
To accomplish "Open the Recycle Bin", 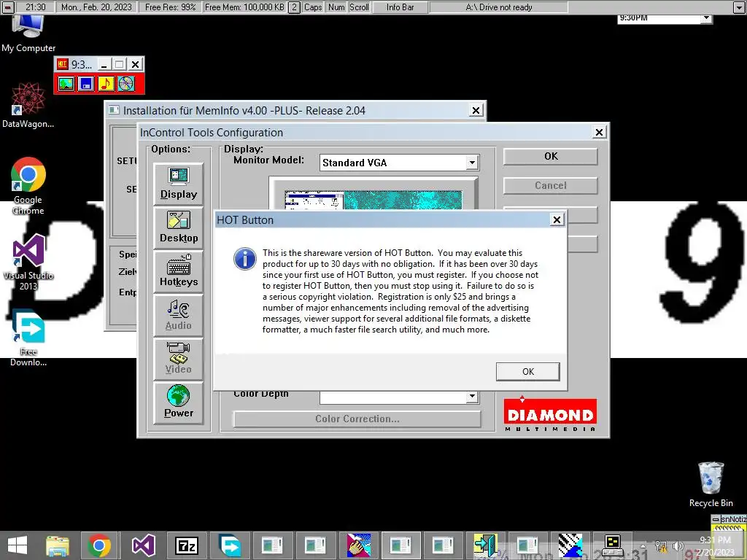I will pos(711,484).
